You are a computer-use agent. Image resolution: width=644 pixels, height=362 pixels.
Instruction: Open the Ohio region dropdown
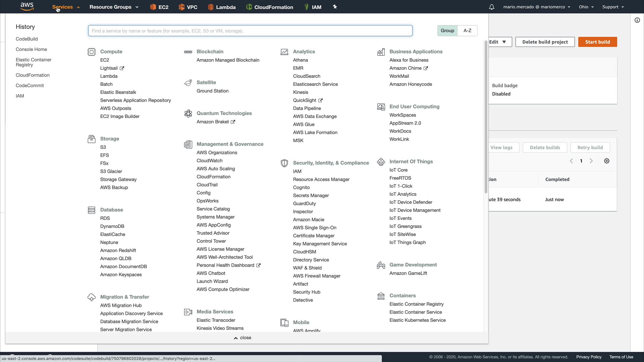[586, 7]
